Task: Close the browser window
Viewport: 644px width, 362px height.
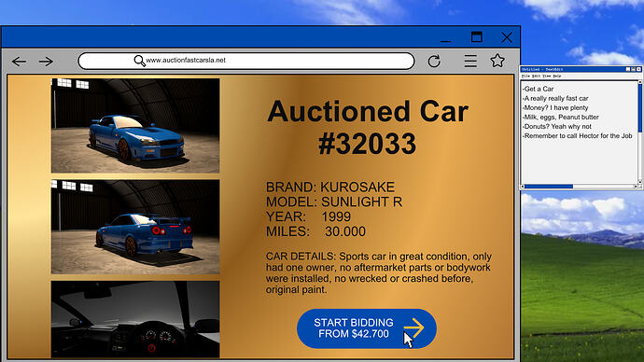Action: (507, 37)
